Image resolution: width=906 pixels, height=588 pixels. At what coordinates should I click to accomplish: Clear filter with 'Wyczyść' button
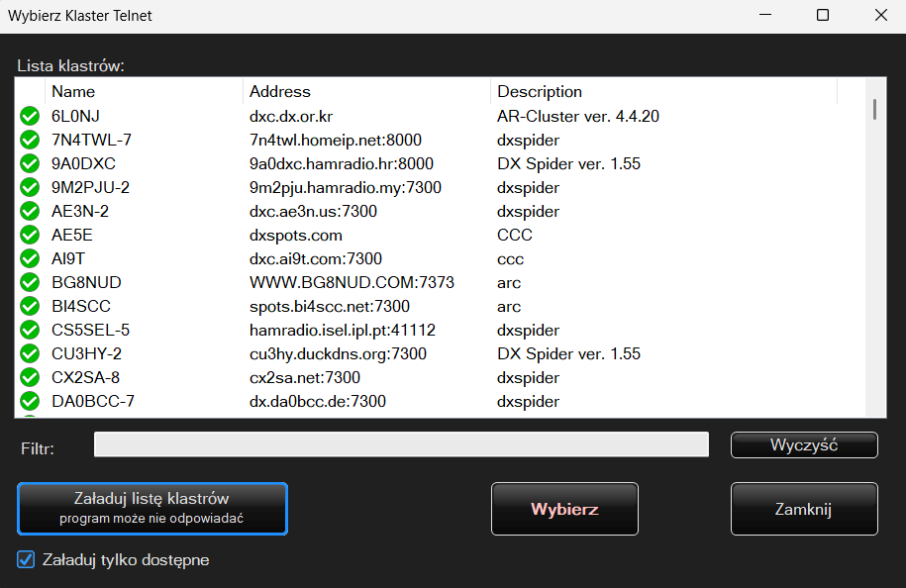804,445
